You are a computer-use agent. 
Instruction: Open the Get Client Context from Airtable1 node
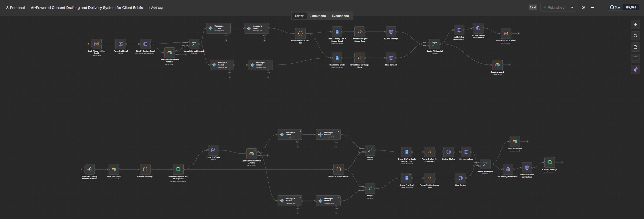tap(170, 53)
